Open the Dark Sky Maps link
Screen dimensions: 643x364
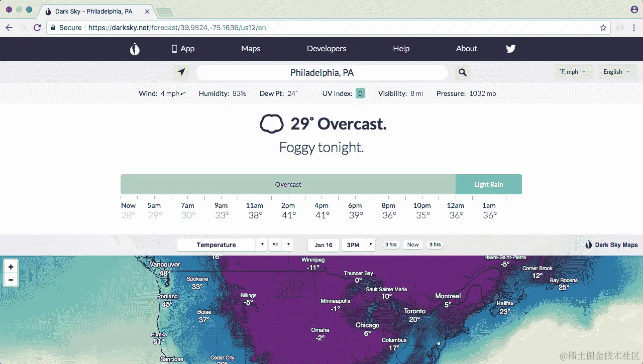click(611, 245)
